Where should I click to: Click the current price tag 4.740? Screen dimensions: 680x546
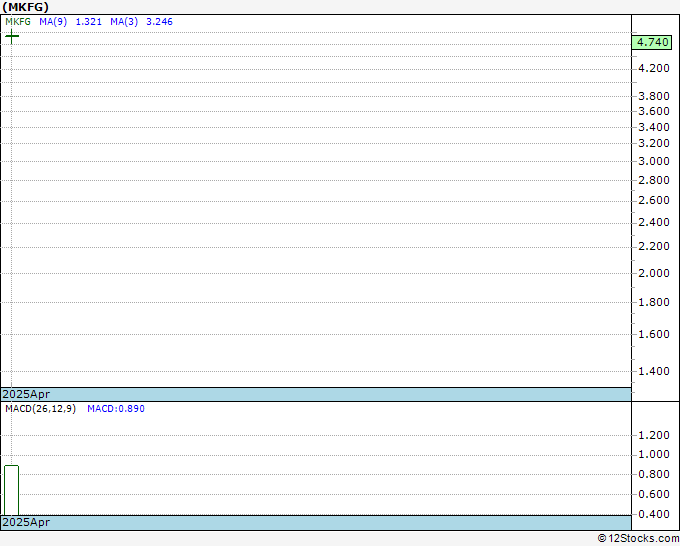[652, 43]
